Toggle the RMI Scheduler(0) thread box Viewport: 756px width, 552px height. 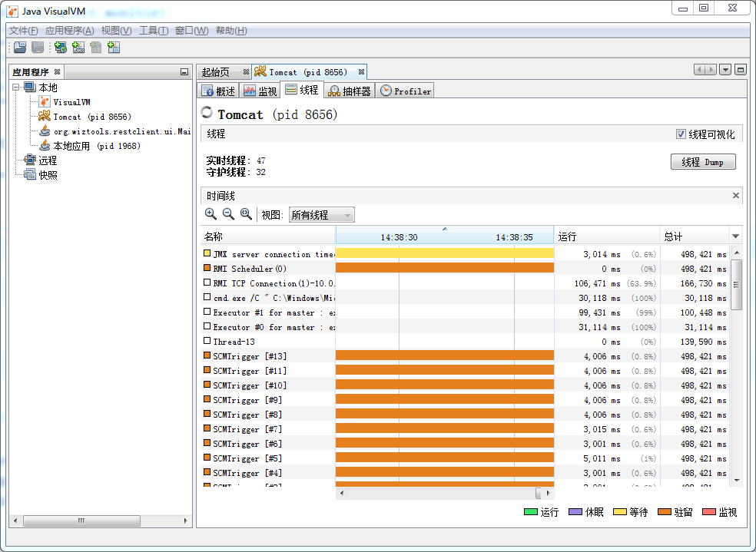pos(207,268)
